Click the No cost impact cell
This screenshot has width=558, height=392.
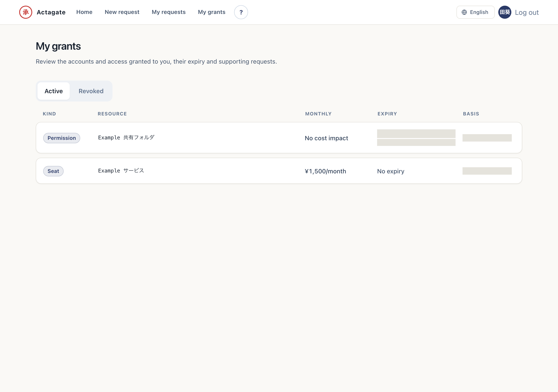tap(326, 138)
